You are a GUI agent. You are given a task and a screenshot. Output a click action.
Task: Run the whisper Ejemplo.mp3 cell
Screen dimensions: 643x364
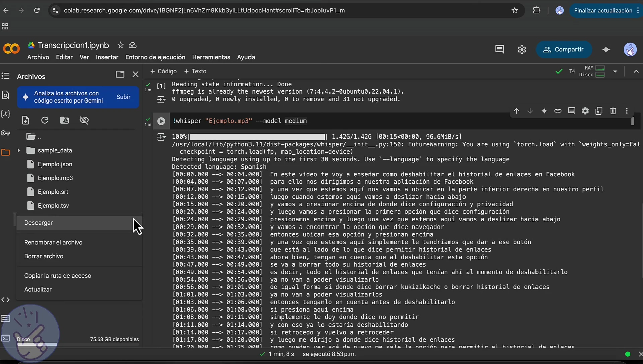[161, 121]
